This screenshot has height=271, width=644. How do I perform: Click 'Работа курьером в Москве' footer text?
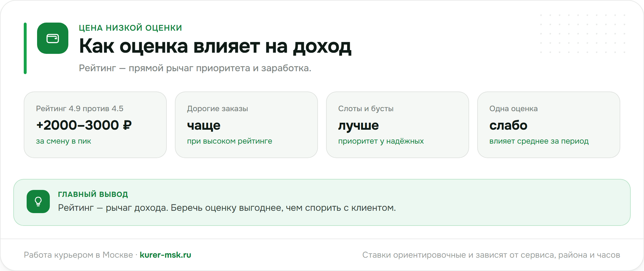tap(78, 255)
